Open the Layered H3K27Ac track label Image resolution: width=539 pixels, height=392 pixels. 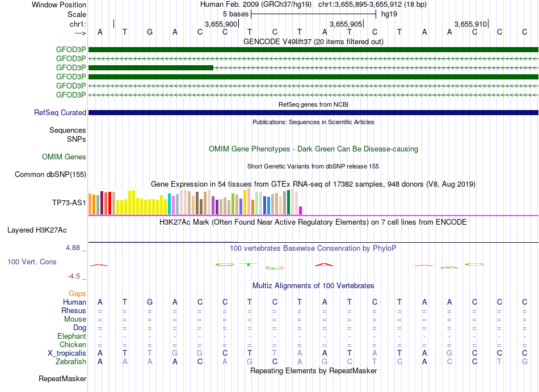pyautogui.click(x=37, y=230)
